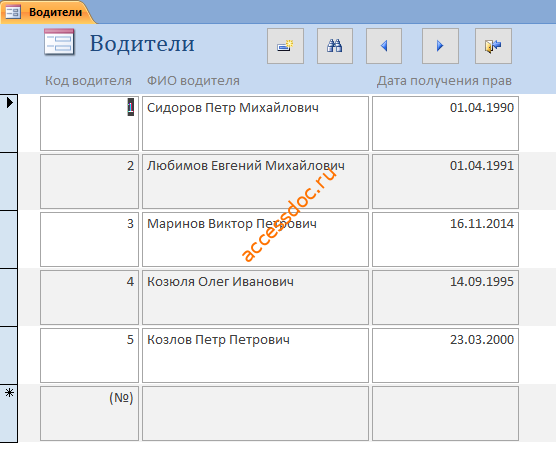This screenshot has height=469, width=556.
Task: Click the Сидоров Петр Михайлович name field
Action: 255,123
